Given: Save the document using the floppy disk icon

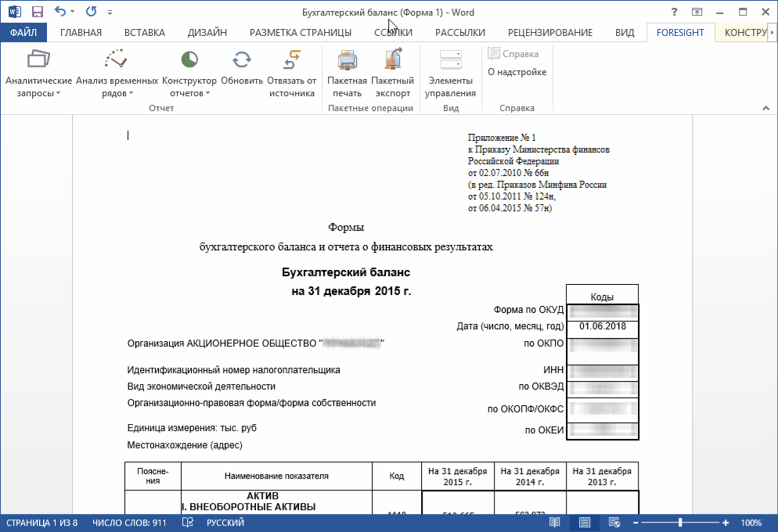Looking at the screenshot, I should pyautogui.click(x=38, y=12).
